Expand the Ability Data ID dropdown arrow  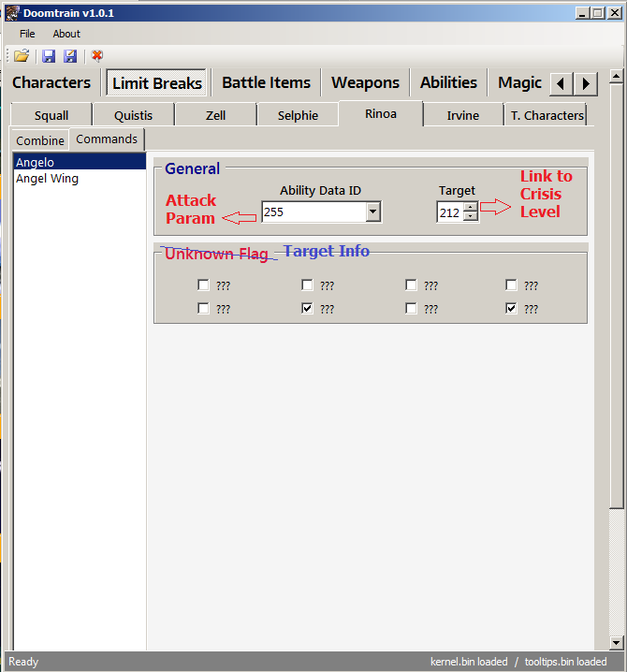tap(372, 212)
